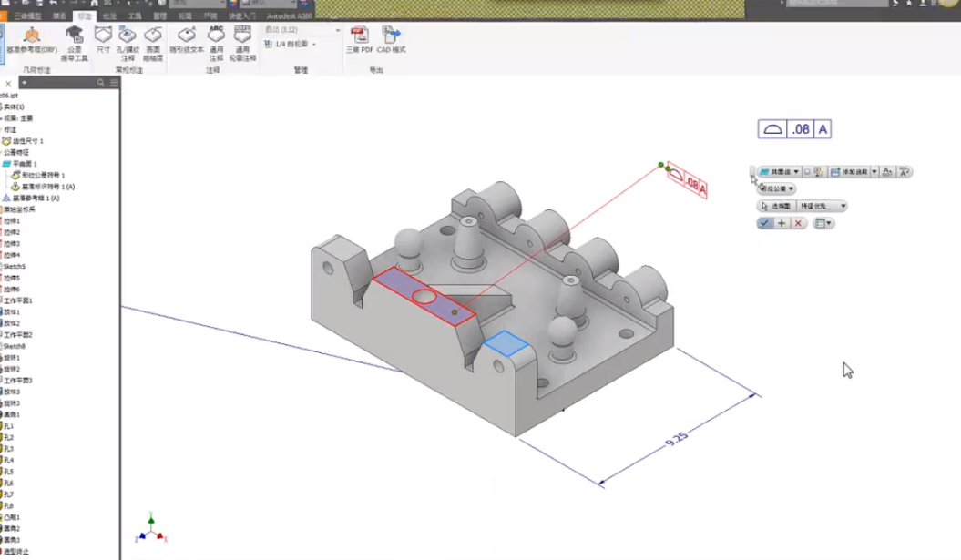This screenshot has height=560, width=961.
Task: Click the text style A icon in mini-toolbar
Action: (887, 171)
